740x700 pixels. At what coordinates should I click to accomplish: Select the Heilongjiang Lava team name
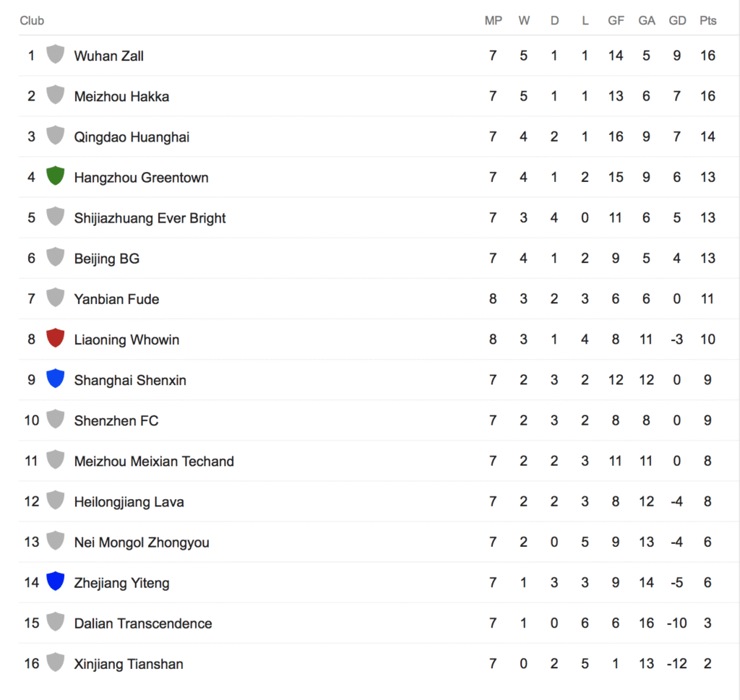[129, 501]
